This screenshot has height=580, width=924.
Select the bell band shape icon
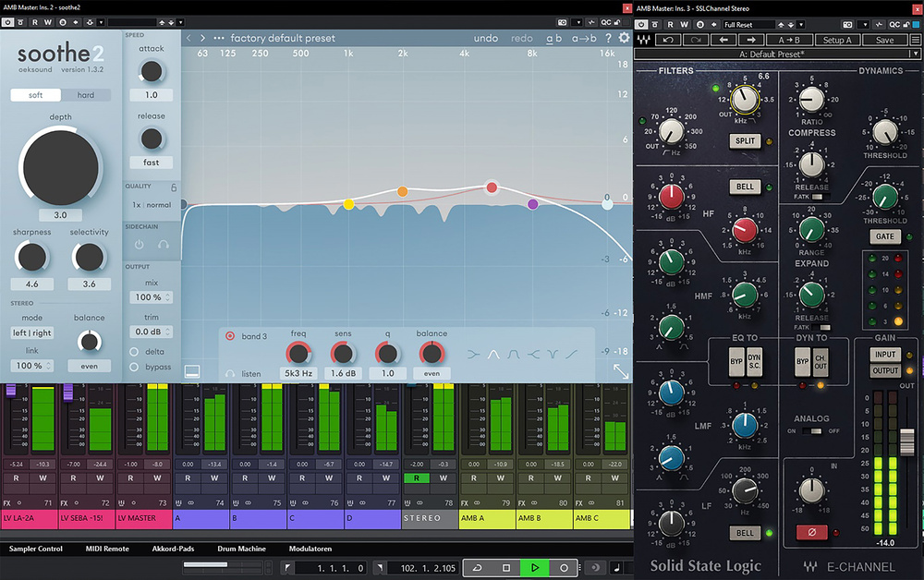(493, 355)
